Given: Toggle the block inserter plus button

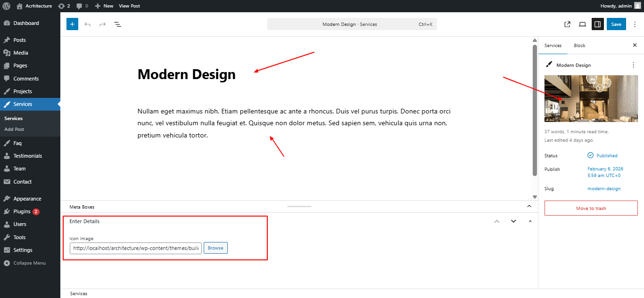Looking at the screenshot, I should point(72,24).
